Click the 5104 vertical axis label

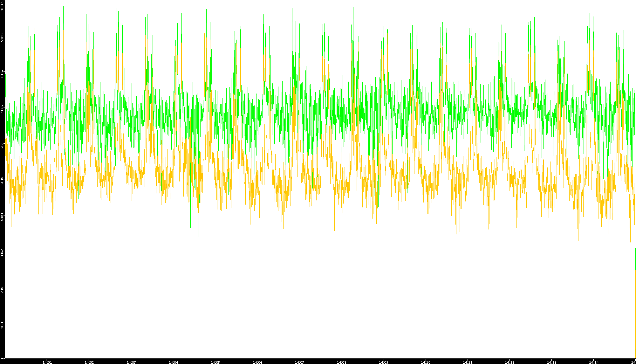2,181
